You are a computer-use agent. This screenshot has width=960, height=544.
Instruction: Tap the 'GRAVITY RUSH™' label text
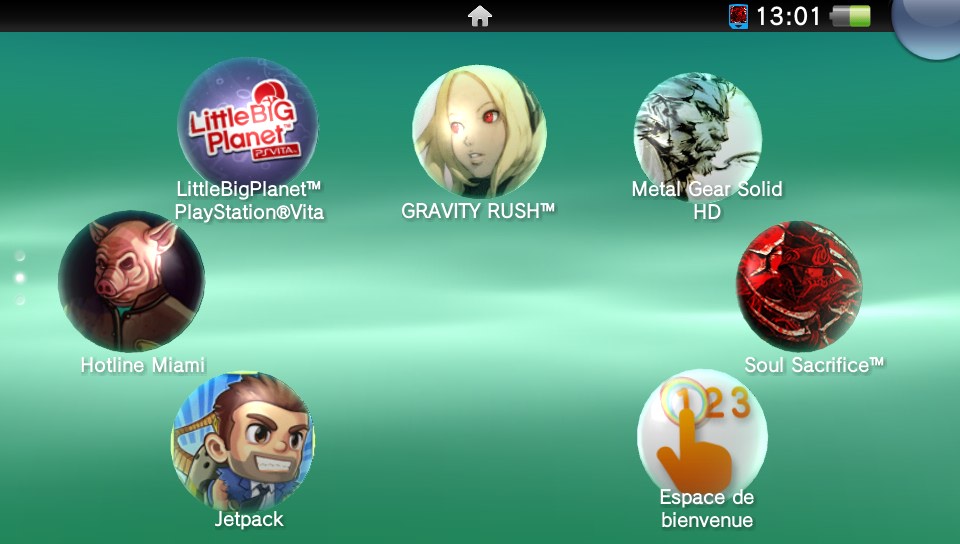478,211
